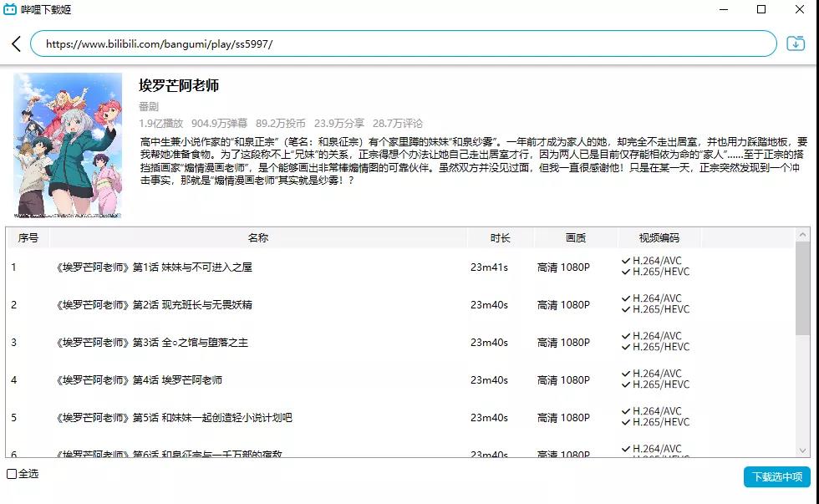Select episode 第1话 妹妹与不可进入之屋

(x=154, y=267)
